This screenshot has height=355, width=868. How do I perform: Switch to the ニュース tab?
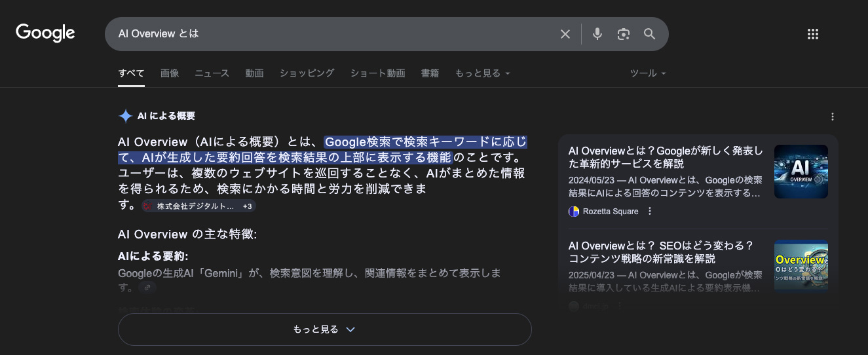coord(212,73)
